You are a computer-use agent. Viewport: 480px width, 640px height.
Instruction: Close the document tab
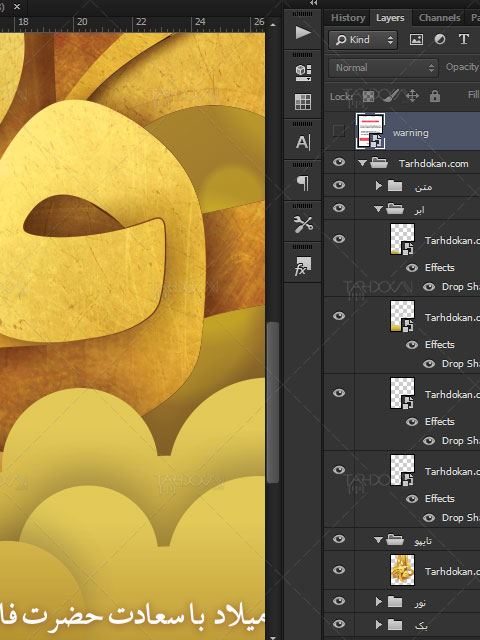(17, 7)
